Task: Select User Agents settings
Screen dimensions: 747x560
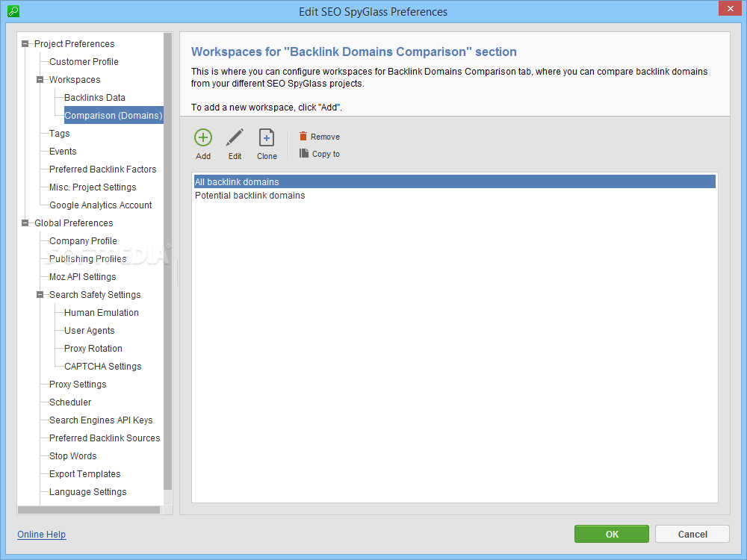Action: (x=90, y=331)
